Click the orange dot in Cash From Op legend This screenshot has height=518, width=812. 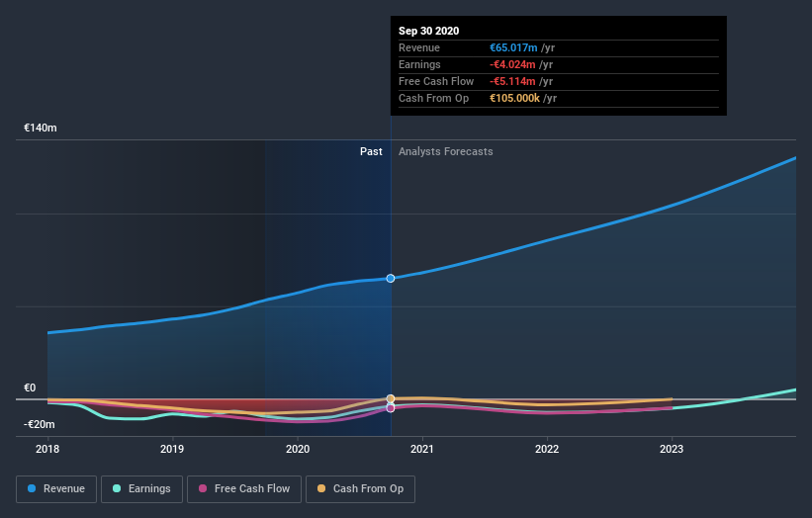tap(321, 488)
